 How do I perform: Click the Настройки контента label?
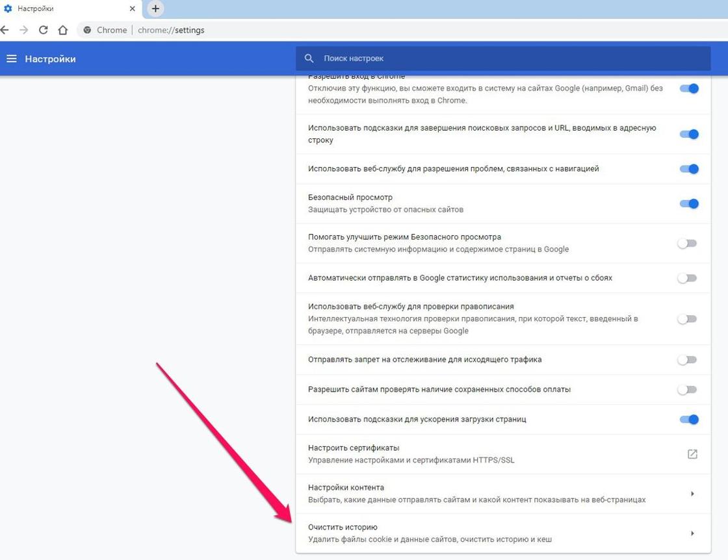tap(346, 487)
